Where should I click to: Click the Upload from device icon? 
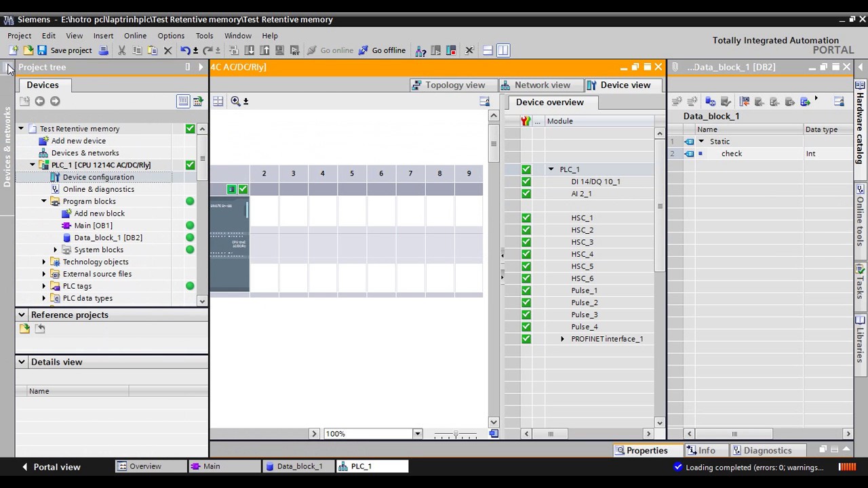[x=264, y=50]
